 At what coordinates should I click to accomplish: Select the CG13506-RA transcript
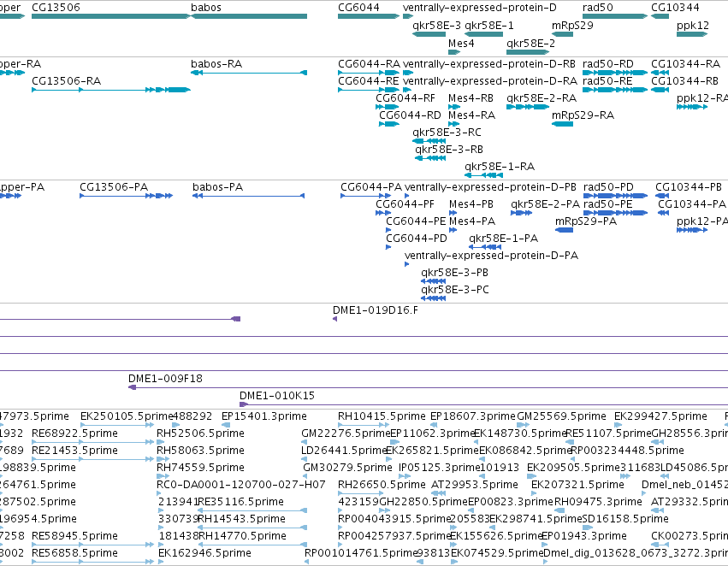pyautogui.click(x=111, y=90)
